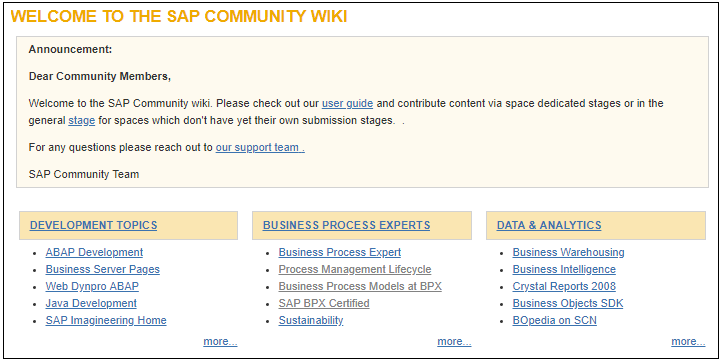
Task: Open Business Warehousing link
Action: click(569, 252)
